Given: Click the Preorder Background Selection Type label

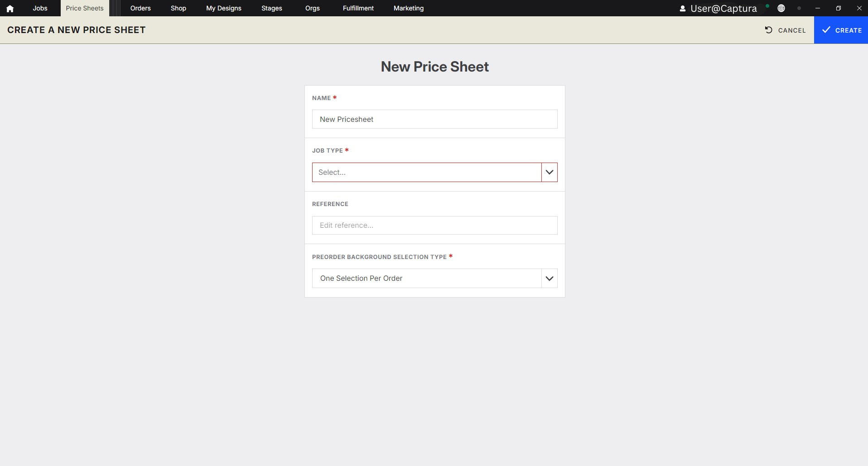Looking at the screenshot, I should tap(380, 257).
